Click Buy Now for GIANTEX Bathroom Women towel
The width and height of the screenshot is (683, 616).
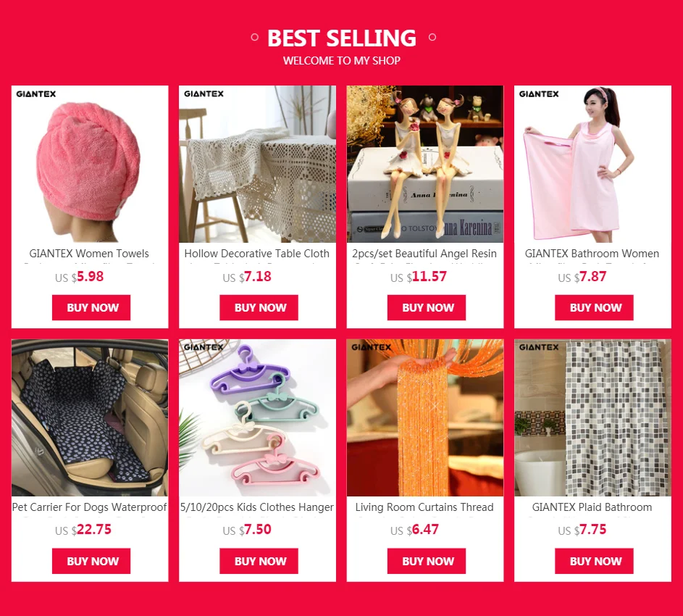pos(594,308)
